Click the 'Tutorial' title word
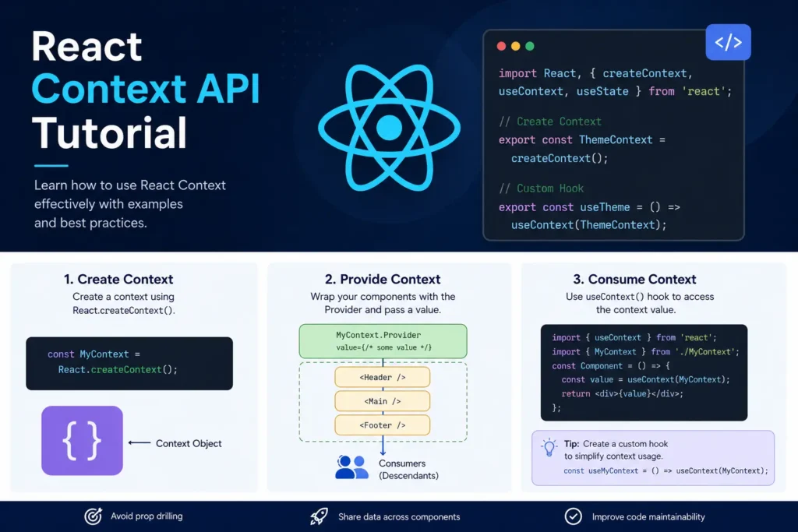The height and width of the screenshot is (532, 798). 109,133
